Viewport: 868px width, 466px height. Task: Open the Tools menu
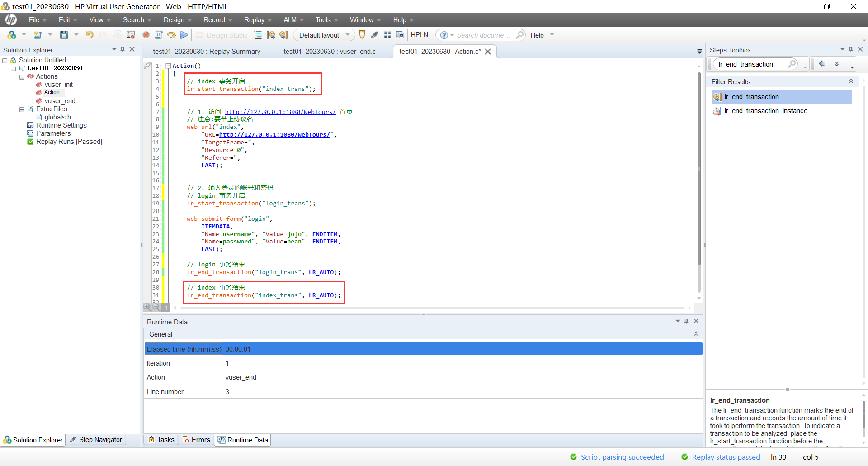[326, 20]
